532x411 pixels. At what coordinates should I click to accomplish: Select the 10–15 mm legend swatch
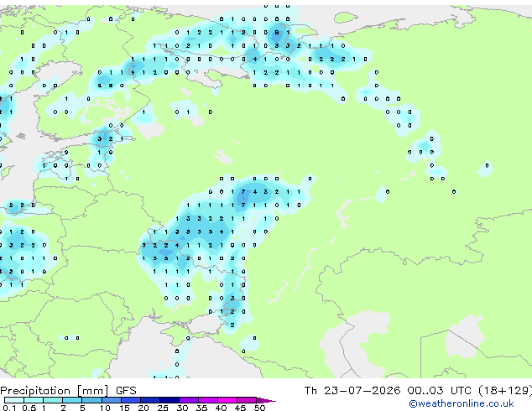(x=111, y=400)
